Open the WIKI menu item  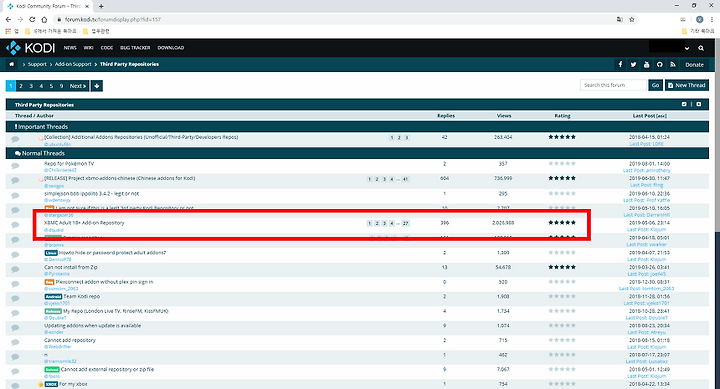coord(89,48)
